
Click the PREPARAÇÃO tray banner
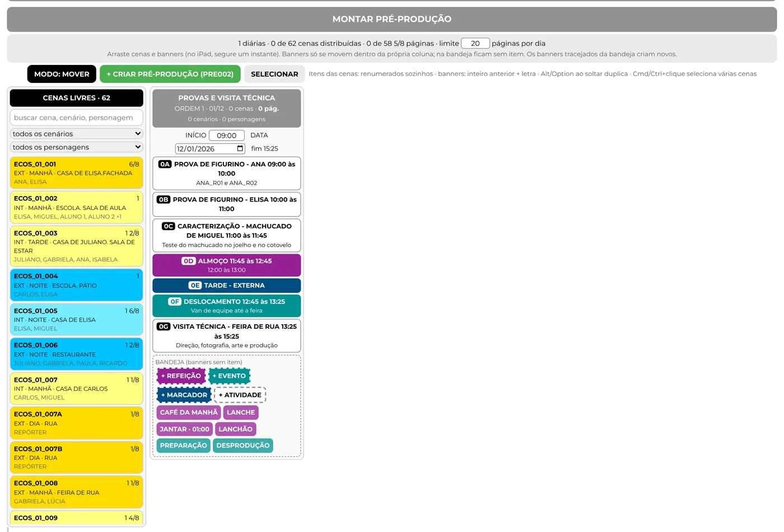click(183, 446)
